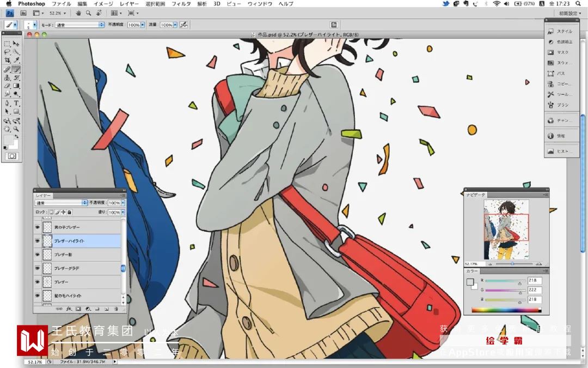This screenshot has width=588, height=368.
Task: Open the layer opacity dropdown
Action: point(123,203)
